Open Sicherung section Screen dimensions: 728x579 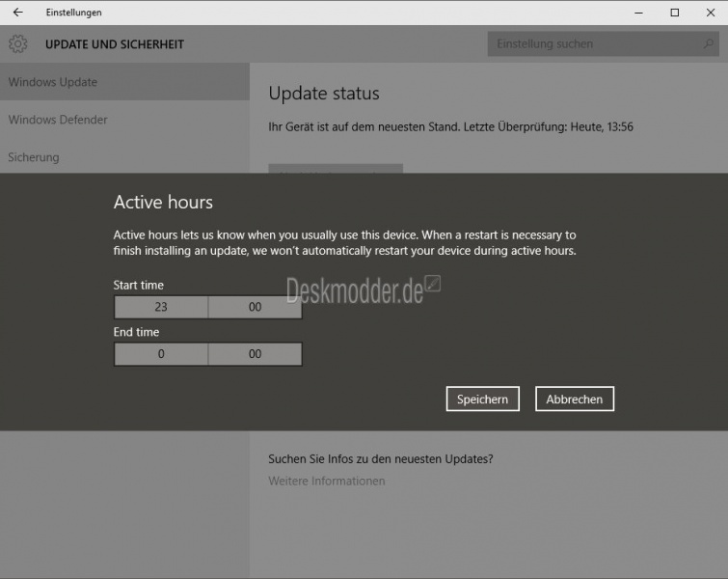point(124,157)
